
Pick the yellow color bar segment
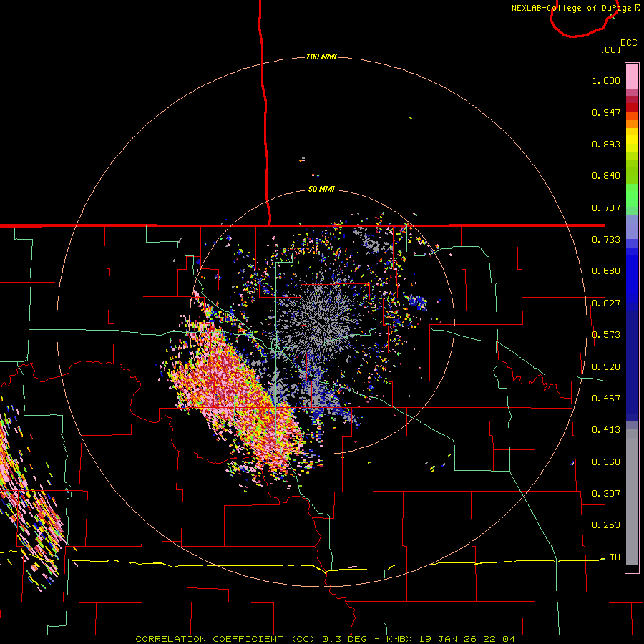click(632, 140)
